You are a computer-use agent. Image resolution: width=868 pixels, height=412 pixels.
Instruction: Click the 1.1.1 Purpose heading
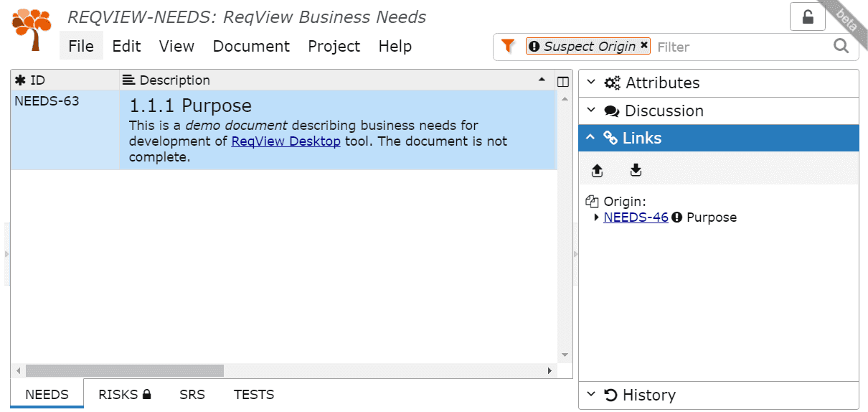pyautogui.click(x=190, y=106)
